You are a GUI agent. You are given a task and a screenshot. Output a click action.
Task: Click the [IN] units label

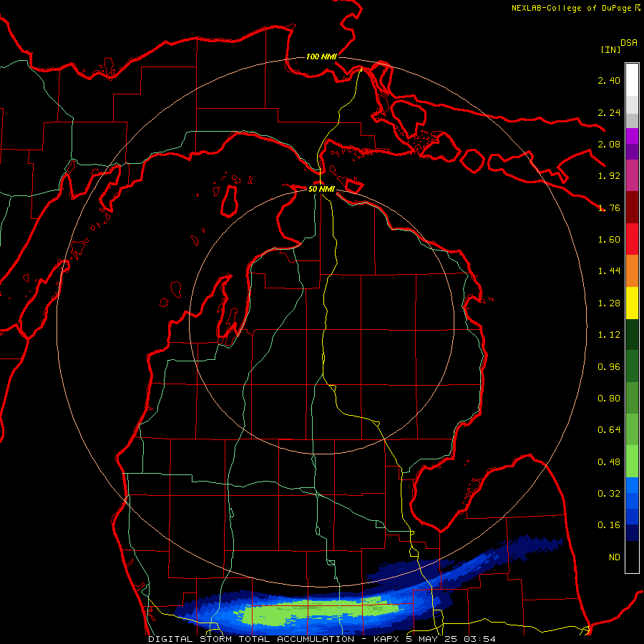coord(610,49)
